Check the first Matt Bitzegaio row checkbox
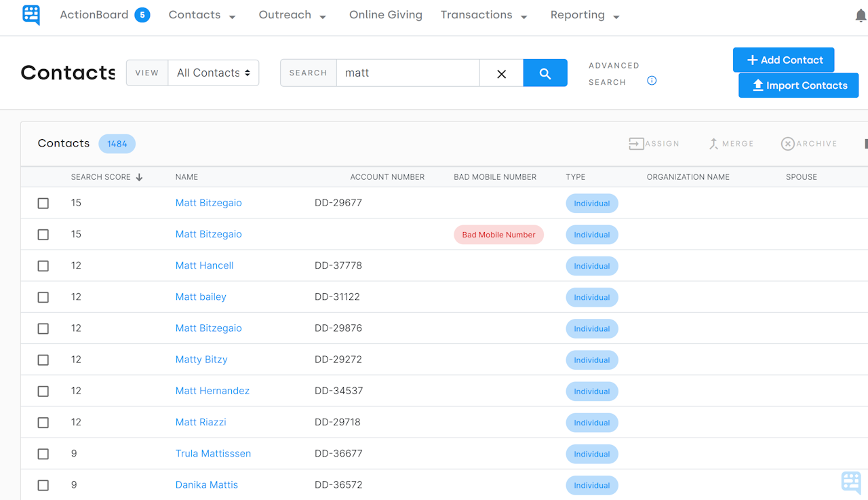The image size is (868, 500). coord(43,203)
